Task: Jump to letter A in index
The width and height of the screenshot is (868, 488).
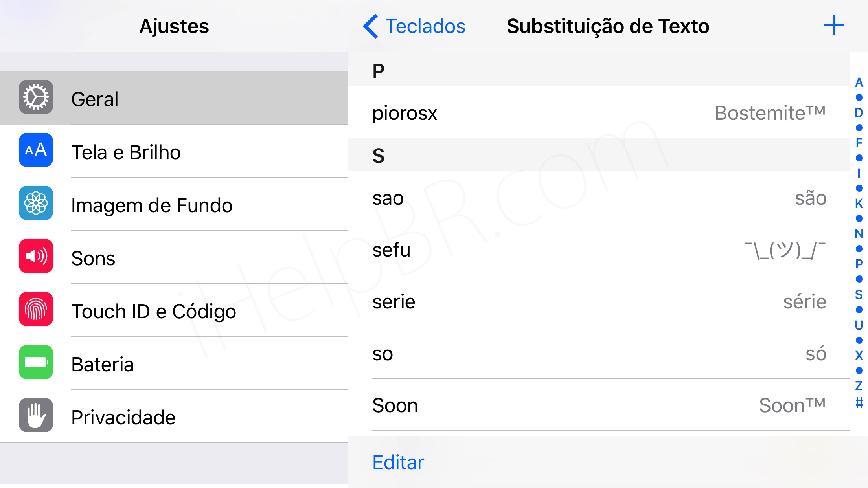Action: (x=859, y=83)
